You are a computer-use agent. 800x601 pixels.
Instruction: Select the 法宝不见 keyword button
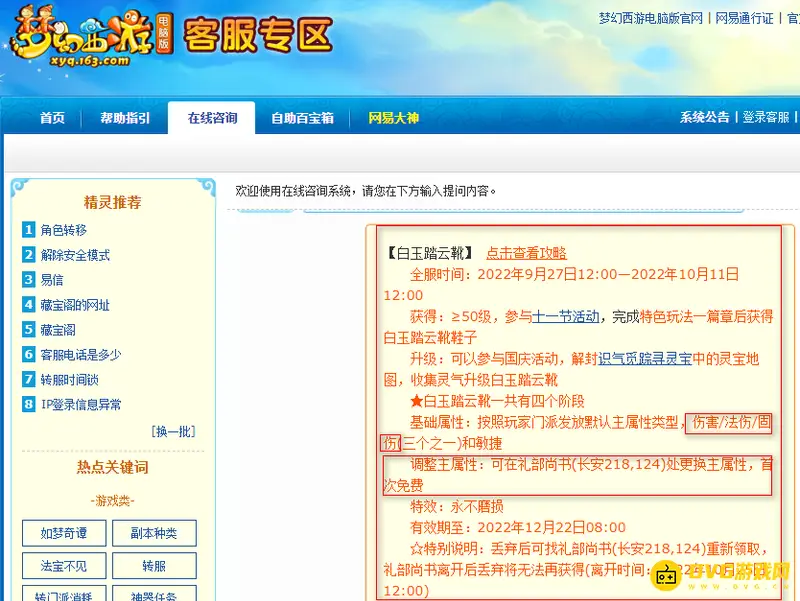click(x=64, y=566)
